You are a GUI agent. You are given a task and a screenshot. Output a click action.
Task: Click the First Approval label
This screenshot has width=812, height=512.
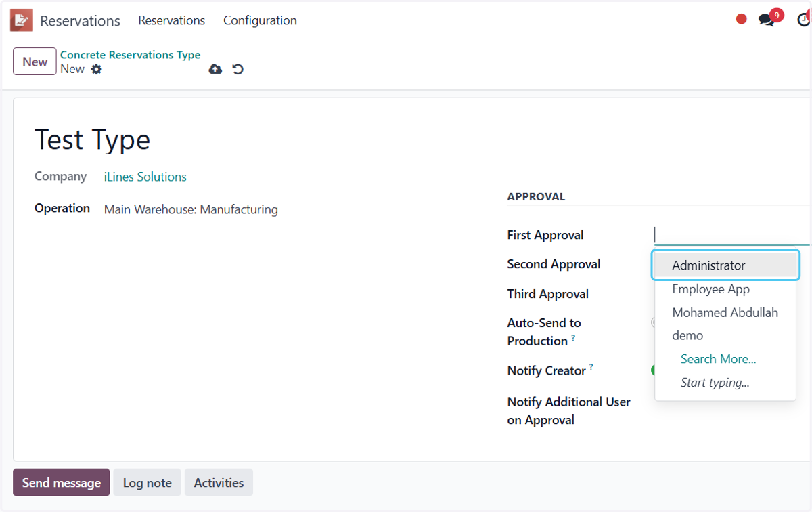point(545,235)
